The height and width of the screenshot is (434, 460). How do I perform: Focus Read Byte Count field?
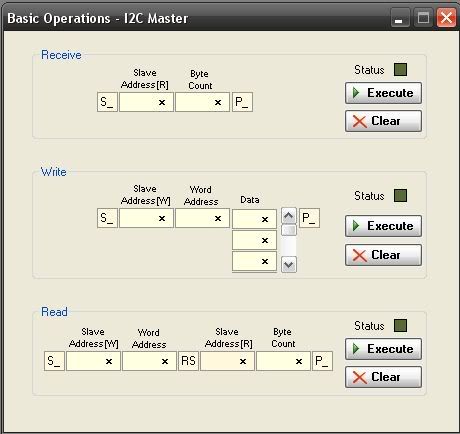283,361
